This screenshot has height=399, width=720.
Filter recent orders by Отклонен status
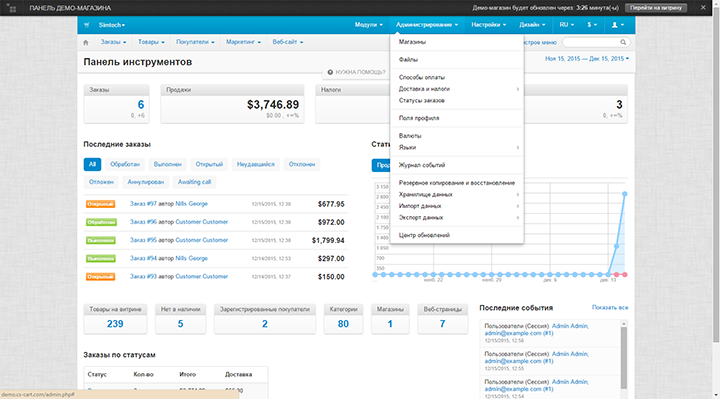[302, 164]
